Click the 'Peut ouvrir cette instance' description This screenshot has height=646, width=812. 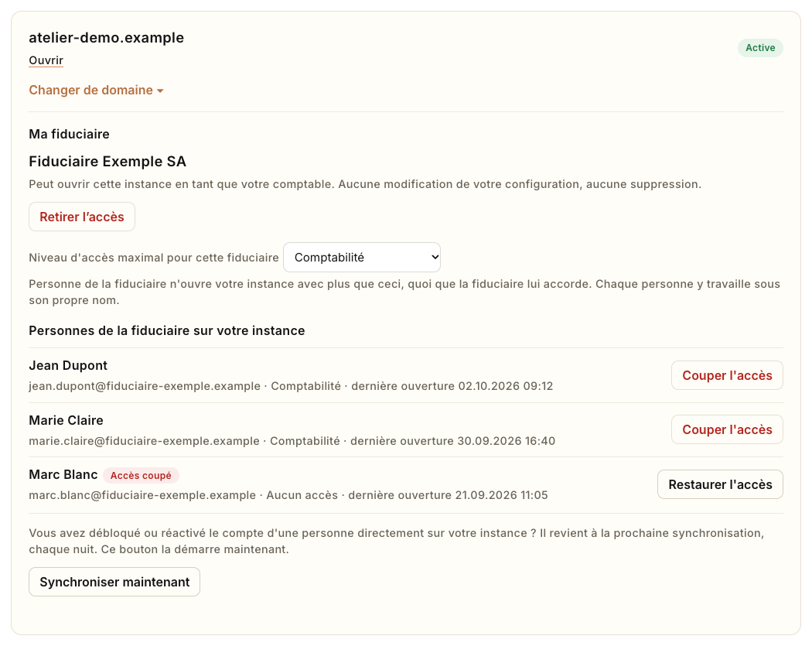pos(365,184)
